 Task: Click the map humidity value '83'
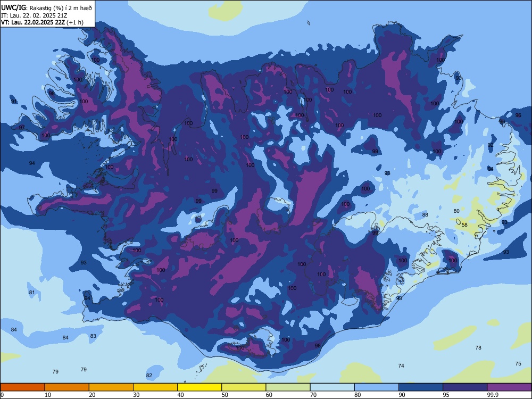[93, 336]
